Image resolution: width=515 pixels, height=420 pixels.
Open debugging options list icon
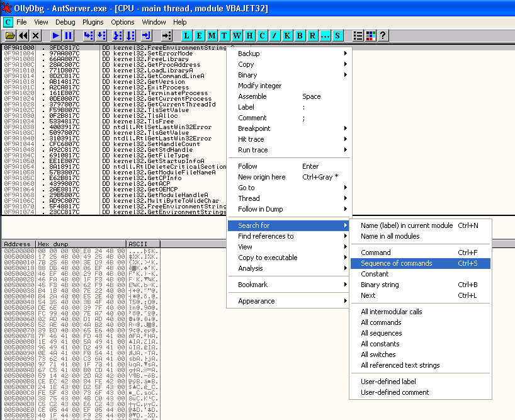358,35
